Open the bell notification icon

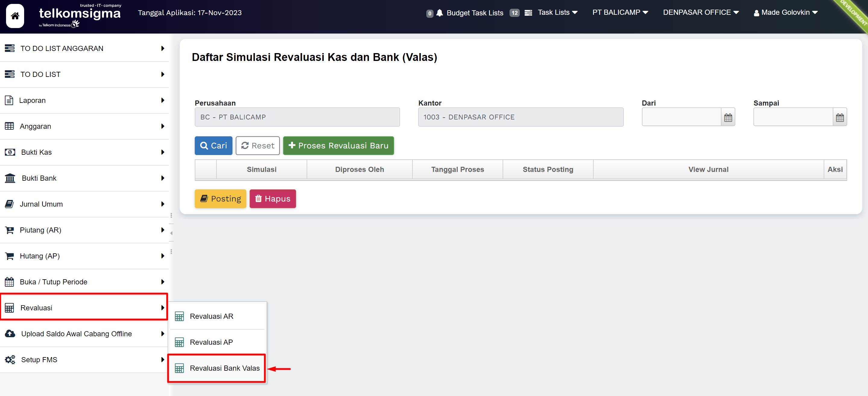tap(439, 13)
